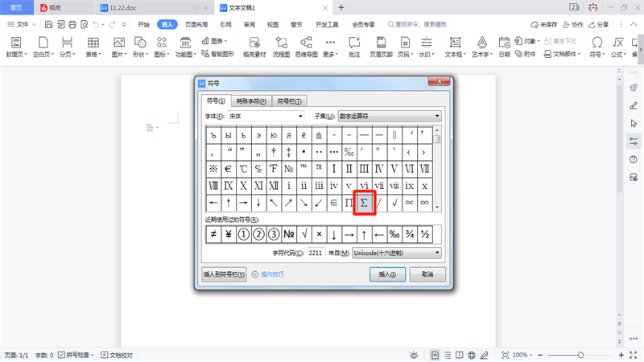Click the Euro € symbol in grid
The image size is (644, 362).
click(229, 168)
